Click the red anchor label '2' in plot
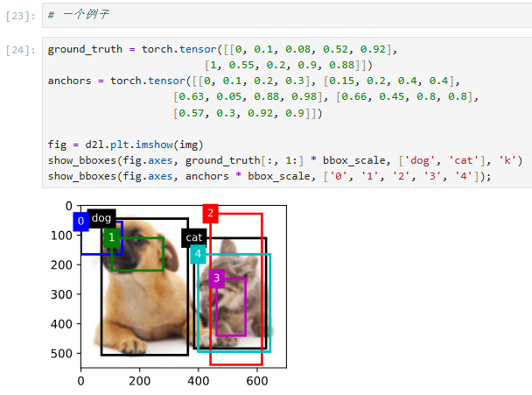This screenshot has width=532, height=395. pos(210,214)
